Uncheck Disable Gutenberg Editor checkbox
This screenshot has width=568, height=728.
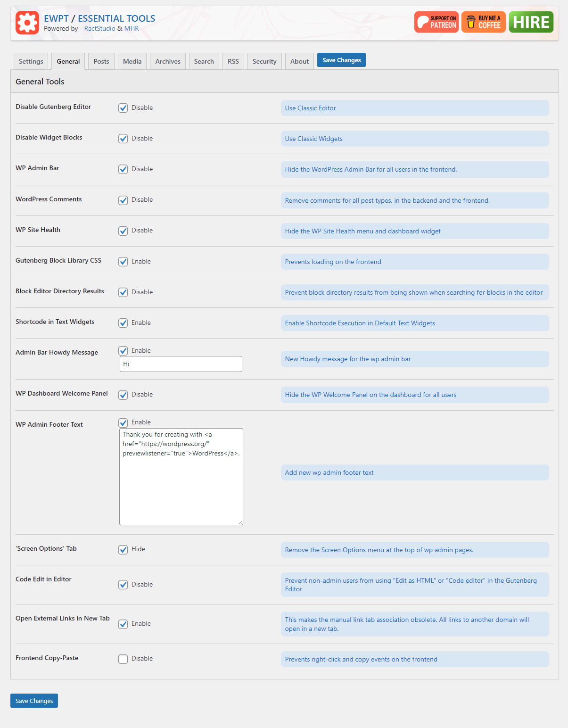(x=123, y=108)
